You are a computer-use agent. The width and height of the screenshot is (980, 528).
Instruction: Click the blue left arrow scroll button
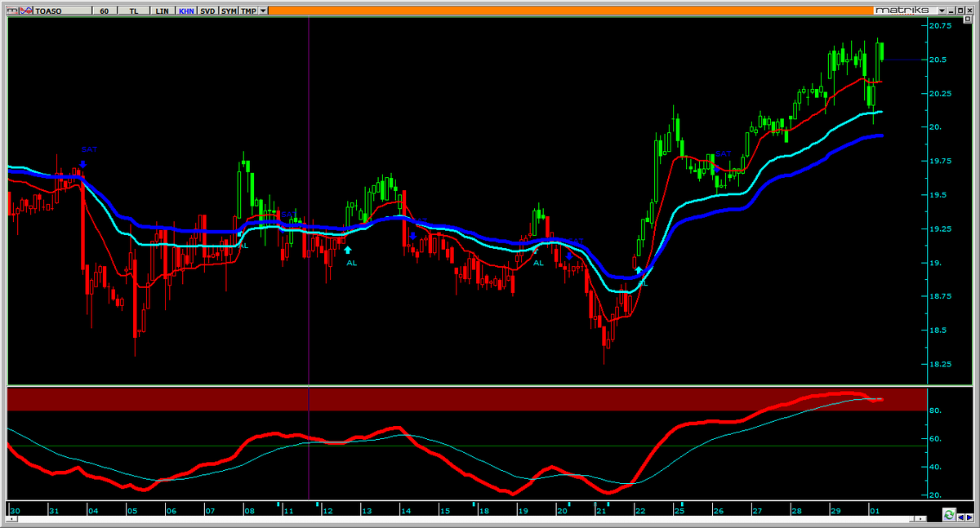(960, 517)
